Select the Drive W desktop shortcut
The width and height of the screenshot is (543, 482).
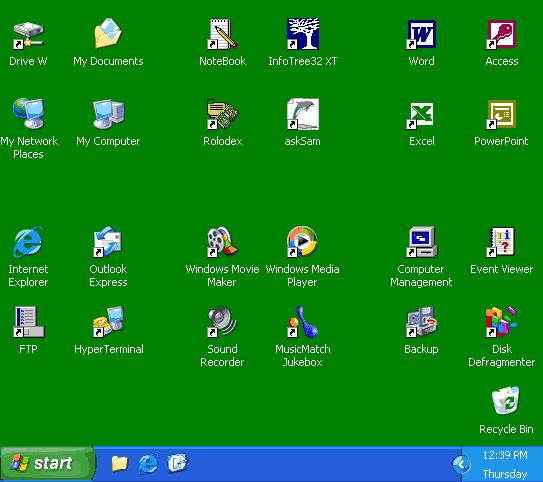pyautogui.click(x=28, y=35)
